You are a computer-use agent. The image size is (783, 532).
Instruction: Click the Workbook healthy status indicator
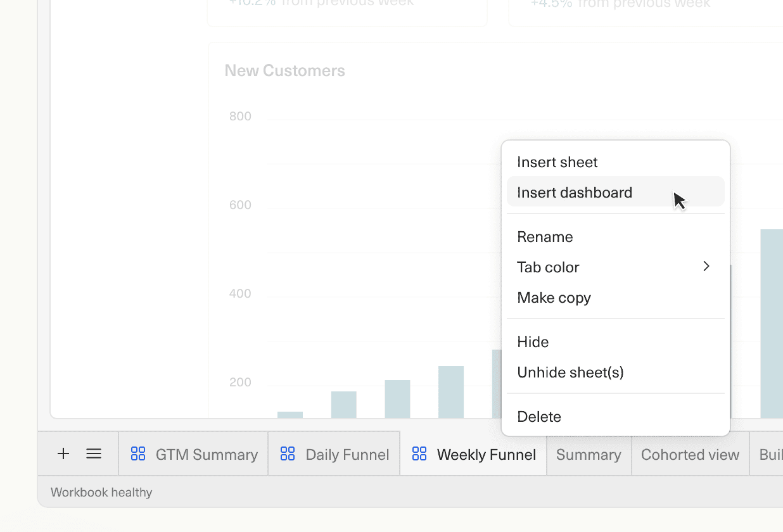tap(101, 491)
